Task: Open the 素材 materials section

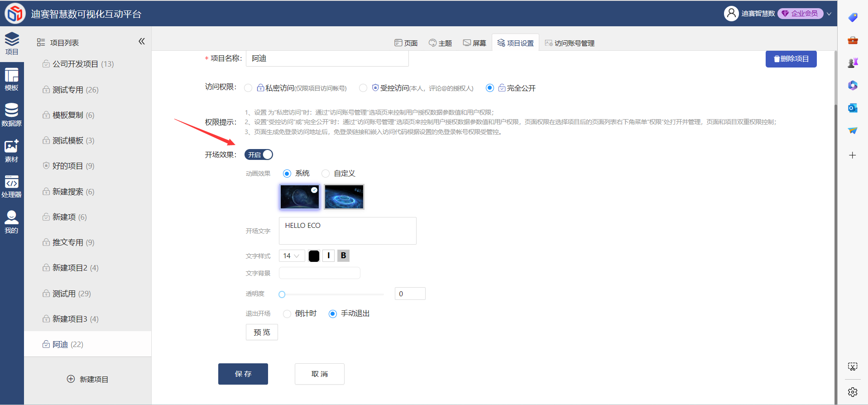Action: [12, 151]
